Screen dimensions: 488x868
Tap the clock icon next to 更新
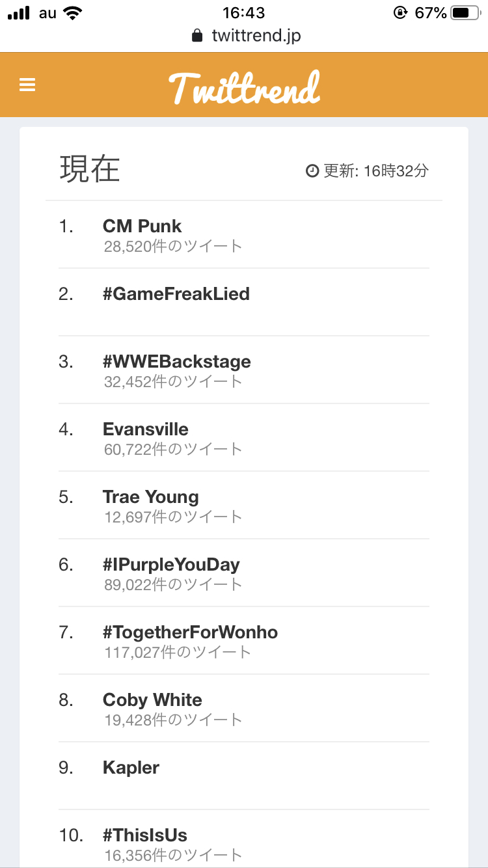tap(312, 171)
